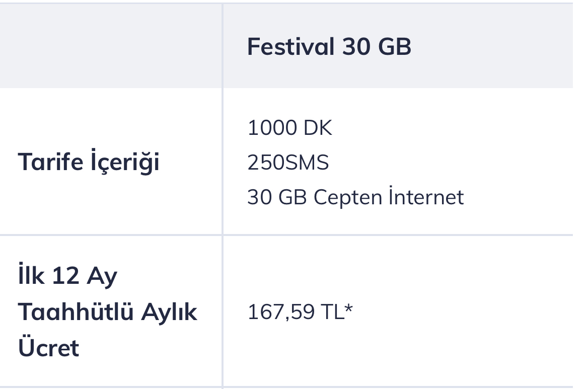Select the 167,59 TL* price value
Image resolution: width=588 pixels, height=389 pixels.
coord(300,312)
